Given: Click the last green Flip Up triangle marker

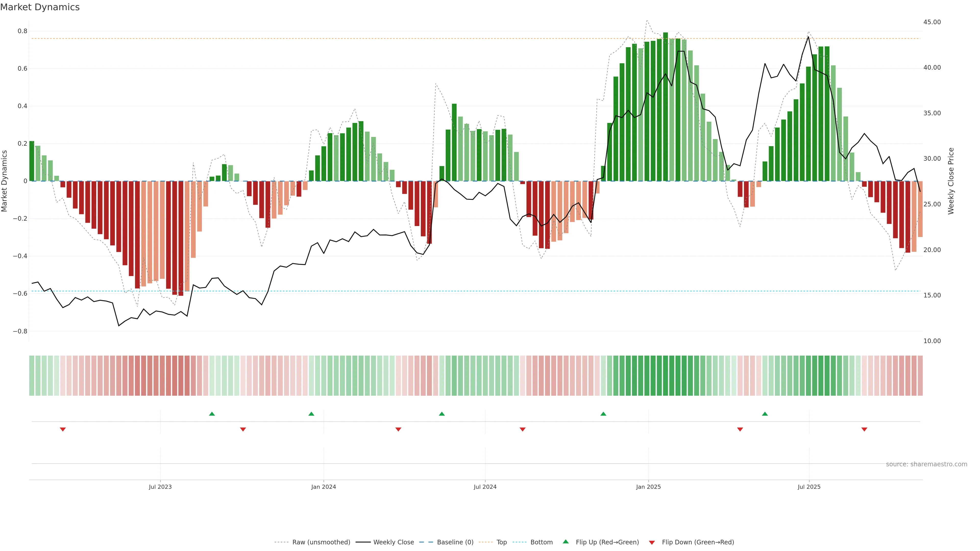Looking at the screenshot, I should pyautogui.click(x=765, y=414).
